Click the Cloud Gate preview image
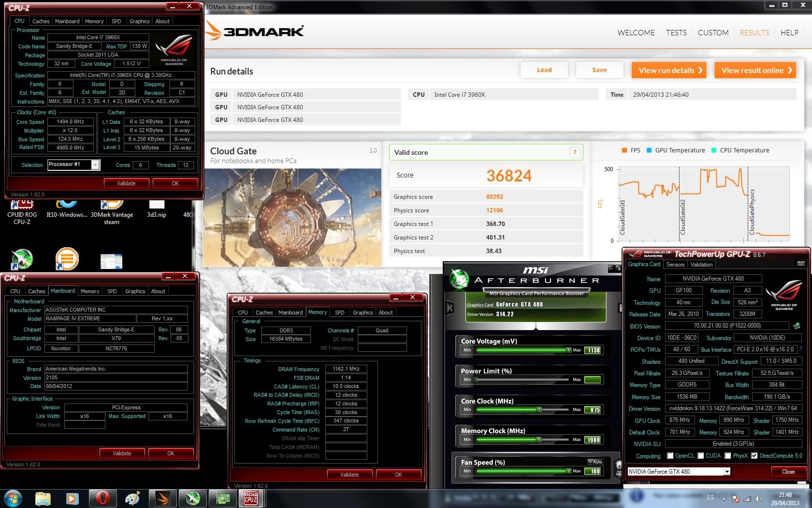Viewport: 812px width, 508px height. [292, 218]
